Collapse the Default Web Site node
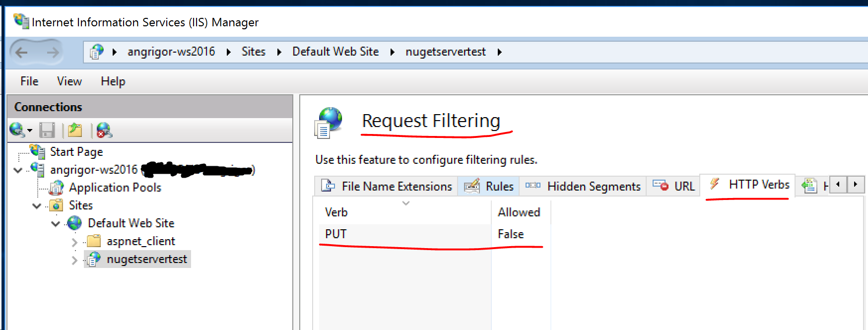Image resolution: width=868 pixels, height=330 pixels. pyautogui.click(x=56, y=223)
